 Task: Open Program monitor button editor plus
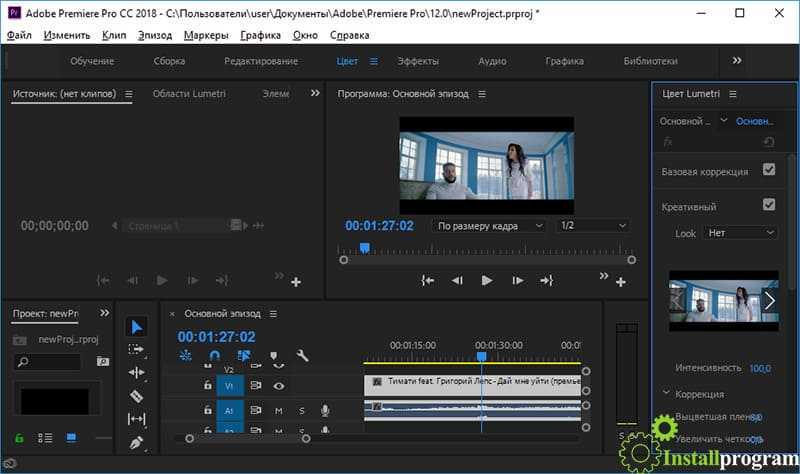pos(620,282)
